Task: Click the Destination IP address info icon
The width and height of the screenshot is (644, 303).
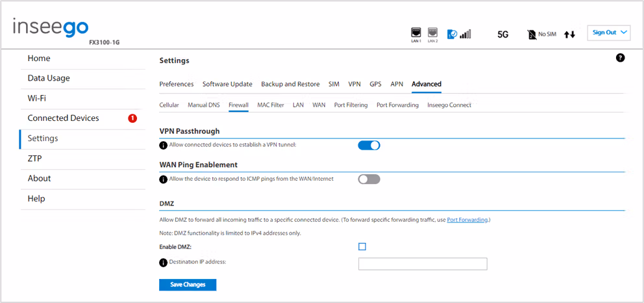Action: coord(164,262)
